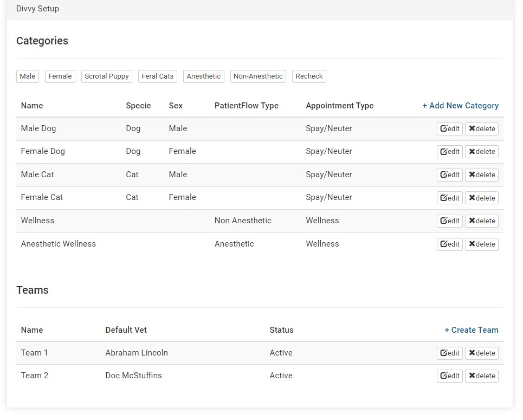Click Add New Category link
Viewport: 523px width, 420px height.
[460, 106]
